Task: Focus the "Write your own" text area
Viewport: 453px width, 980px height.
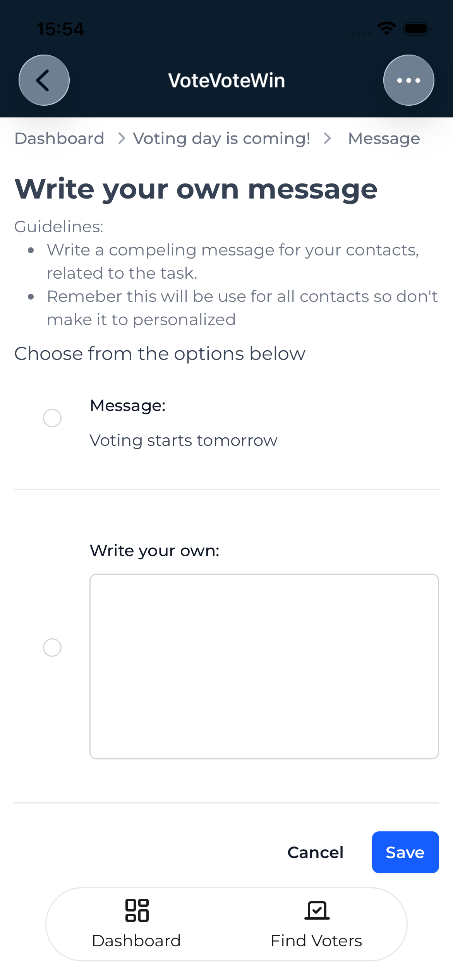Action: (264, 666)
